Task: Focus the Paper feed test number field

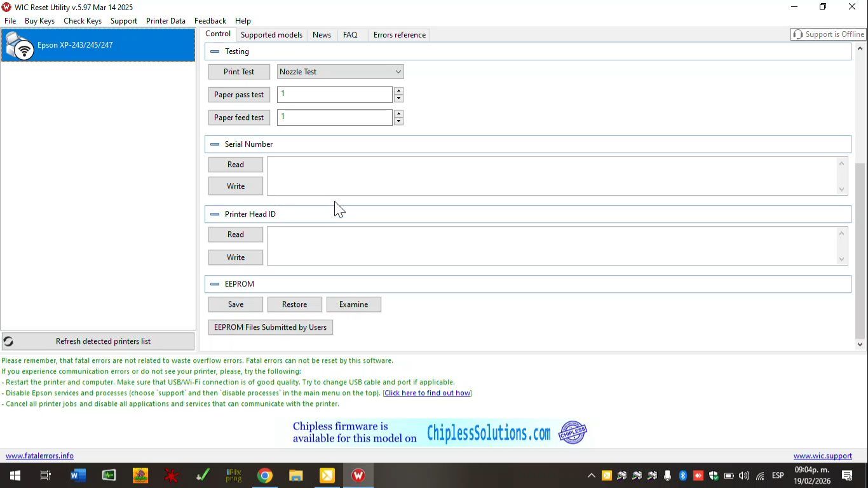Action: (335, 118)
